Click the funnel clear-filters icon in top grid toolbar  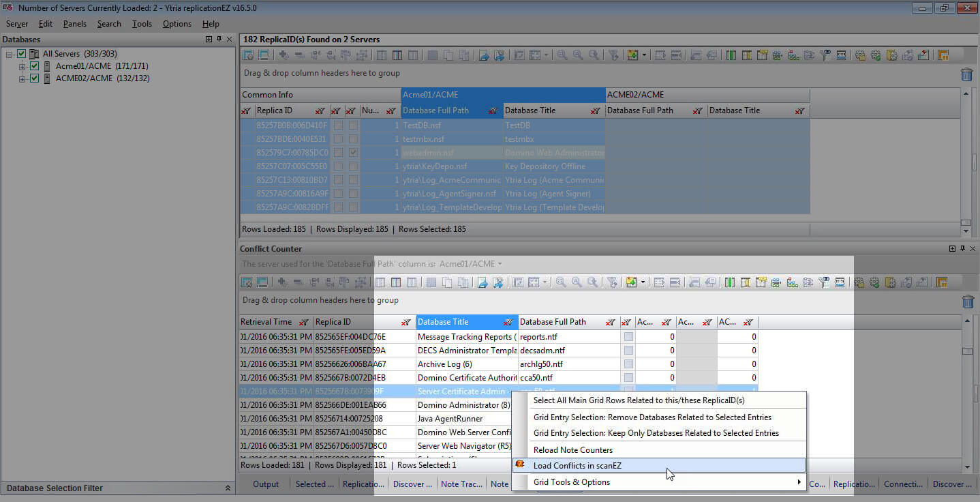pyautogui.click(x=612, y=55)
